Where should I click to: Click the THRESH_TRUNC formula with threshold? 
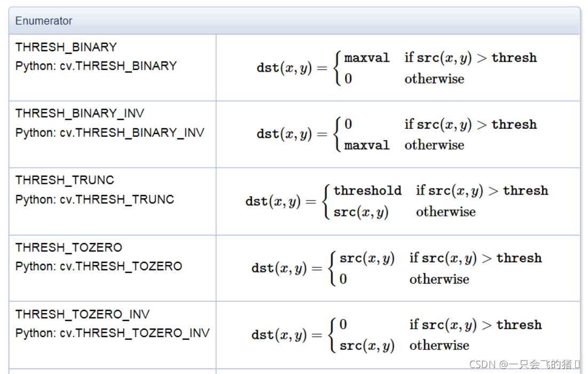tap(396, 201)
